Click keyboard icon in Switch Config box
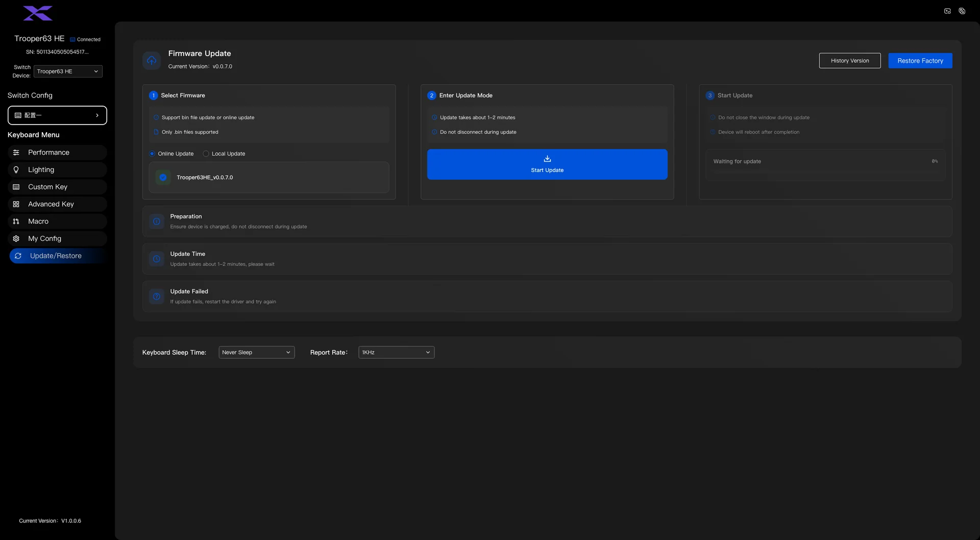The width and height of the screenshot is (980, 540). click(18, 115)
